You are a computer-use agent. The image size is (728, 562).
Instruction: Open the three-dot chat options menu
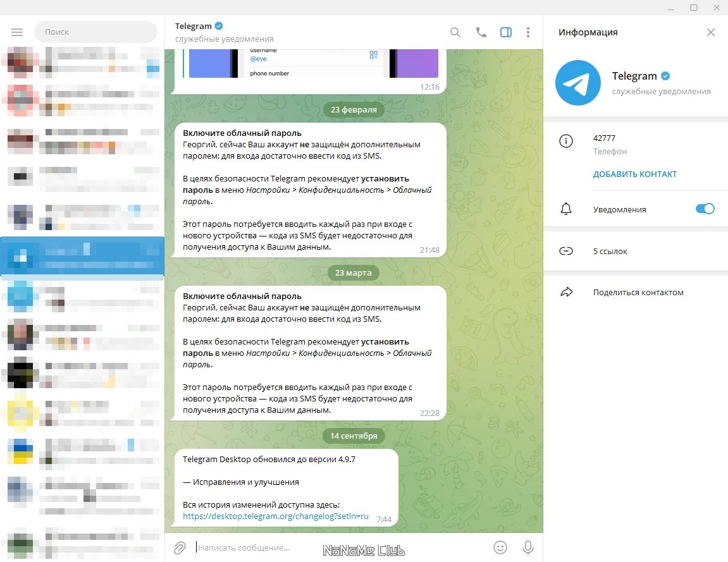click(x=528, y=32)
